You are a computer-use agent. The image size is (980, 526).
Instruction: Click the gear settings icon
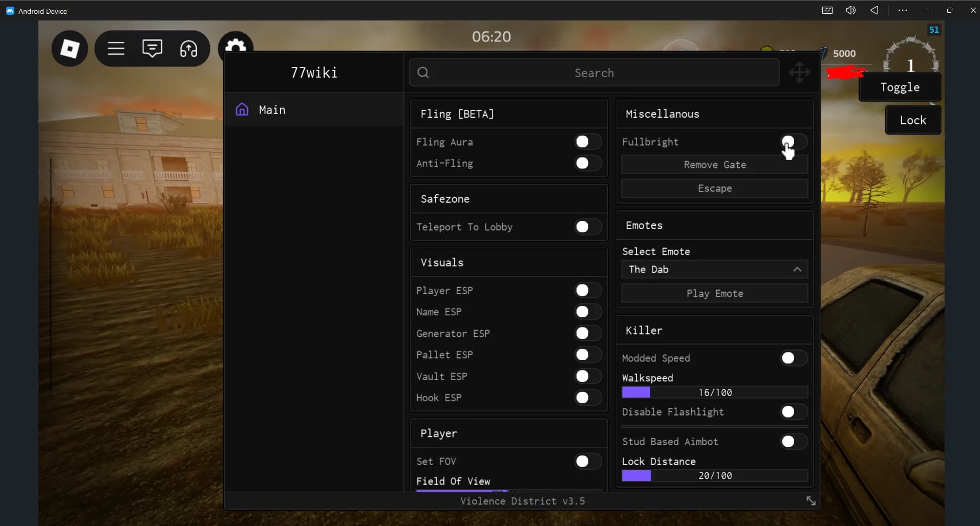[x=236, y=45]
